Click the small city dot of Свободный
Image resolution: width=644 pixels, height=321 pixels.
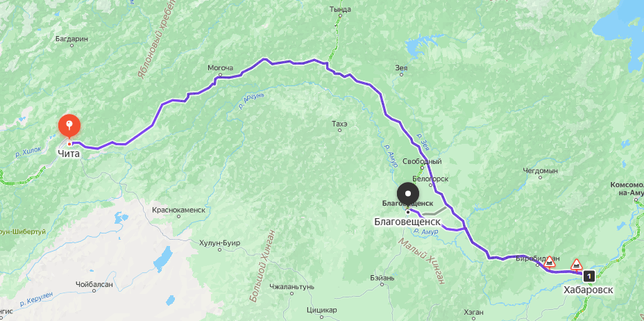[422, 169]
